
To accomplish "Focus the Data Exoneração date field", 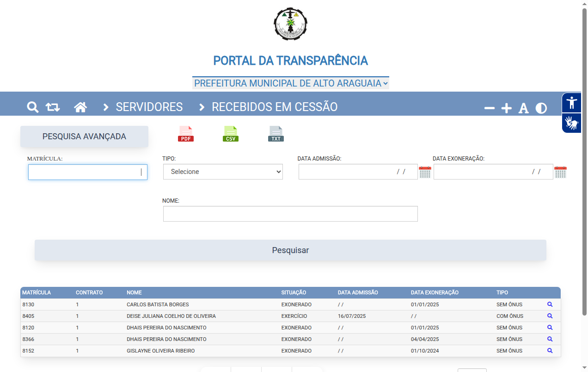I will coord(493,172).
